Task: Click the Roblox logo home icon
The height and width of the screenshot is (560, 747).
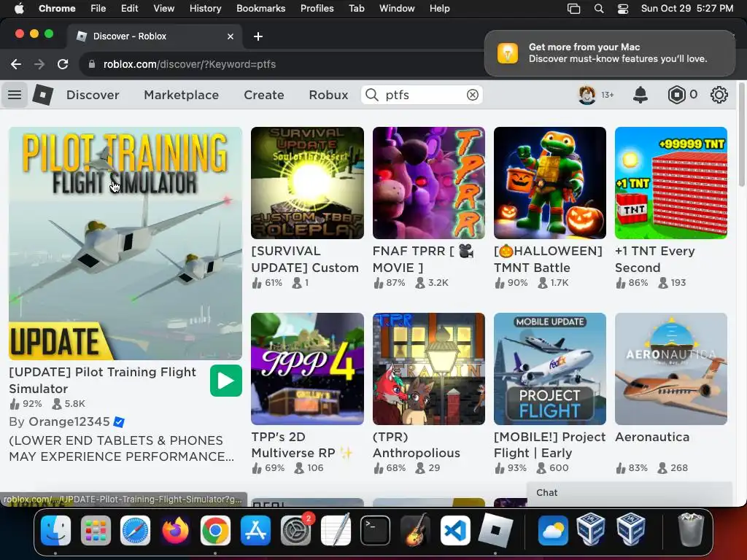Action: coord(42,95)
